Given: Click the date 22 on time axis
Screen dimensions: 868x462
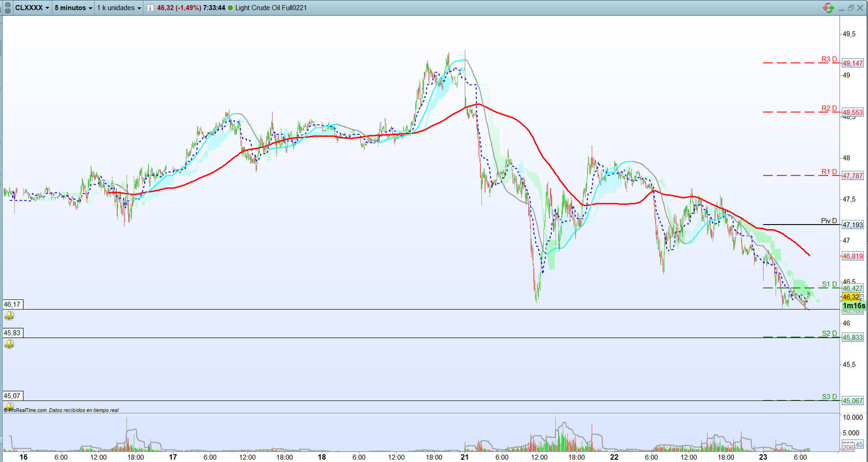Looking at the screenshot, I should (x=614, y=457).
